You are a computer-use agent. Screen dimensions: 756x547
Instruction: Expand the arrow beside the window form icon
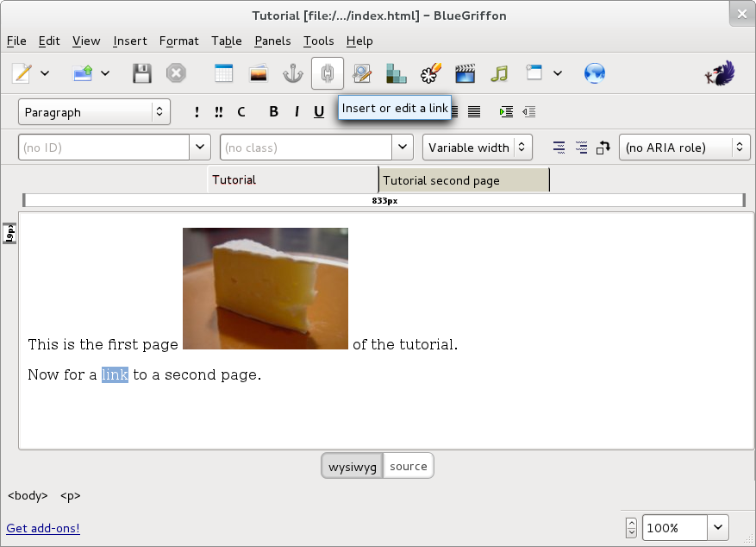[x=558, y=73]
